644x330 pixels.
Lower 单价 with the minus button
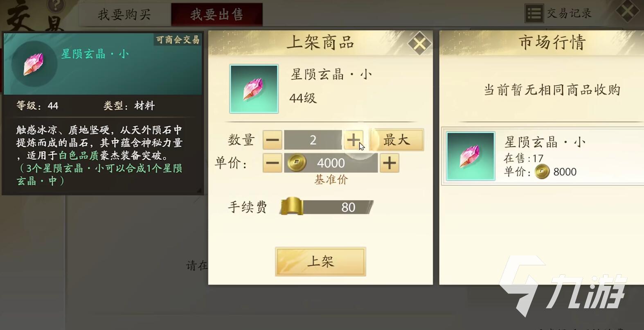click(272, 163)
